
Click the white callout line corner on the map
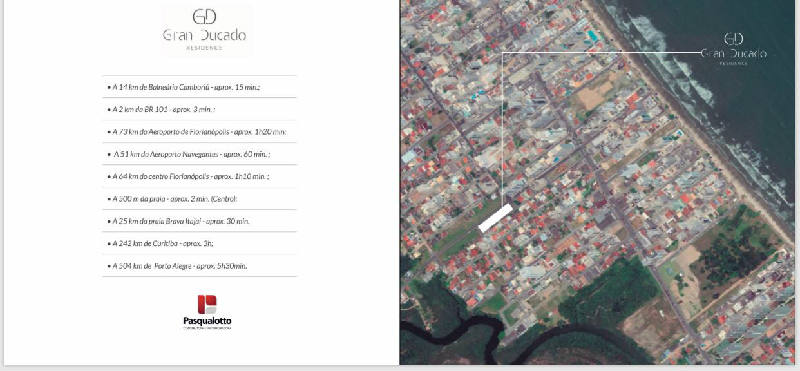coord(503,53)
